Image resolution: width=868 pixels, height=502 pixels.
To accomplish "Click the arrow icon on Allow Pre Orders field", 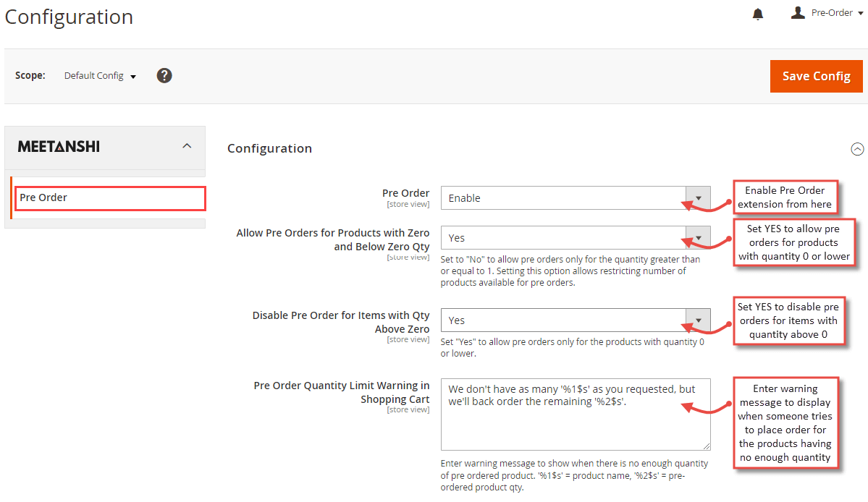I will click(697, 237).
